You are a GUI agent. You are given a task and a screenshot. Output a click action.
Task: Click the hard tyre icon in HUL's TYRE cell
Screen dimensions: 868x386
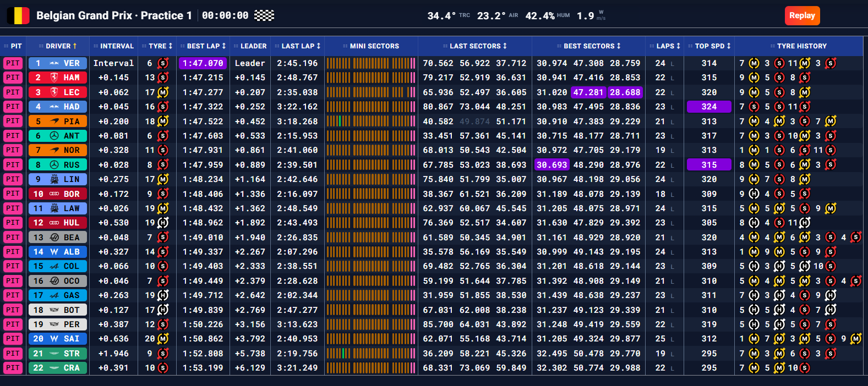point(163,223)
